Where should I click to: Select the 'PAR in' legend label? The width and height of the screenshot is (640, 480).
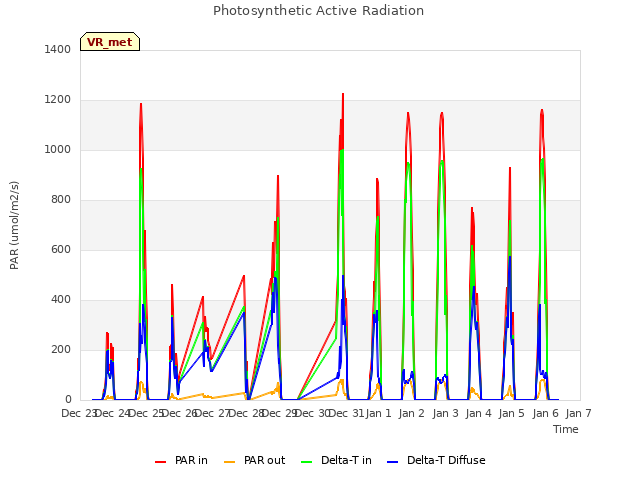click(191, 460)
